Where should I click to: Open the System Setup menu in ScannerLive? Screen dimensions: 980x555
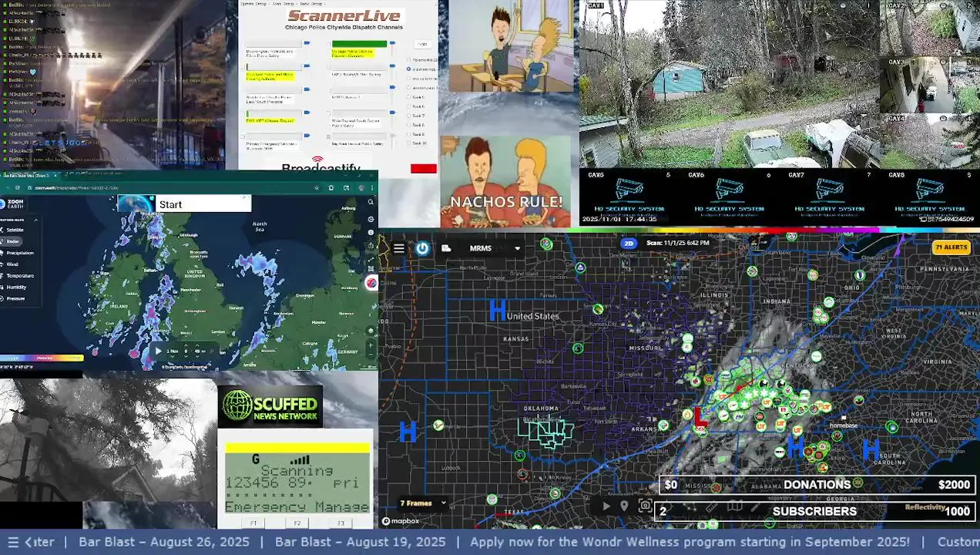pyautogui.click(x=254, y=4)
